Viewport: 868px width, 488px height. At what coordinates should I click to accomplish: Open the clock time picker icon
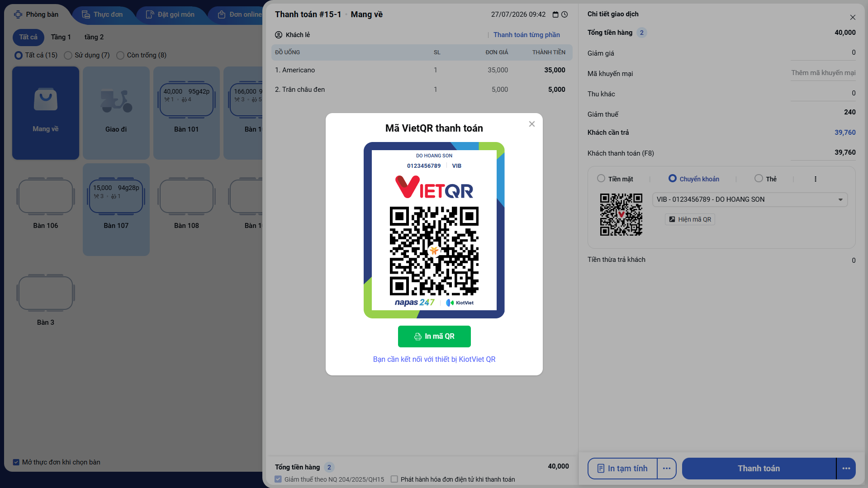564,14
